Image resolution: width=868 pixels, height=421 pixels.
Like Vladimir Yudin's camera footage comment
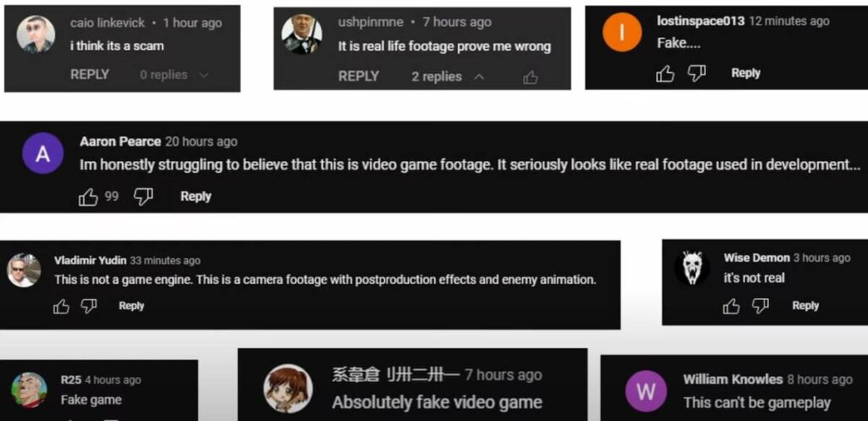61,307
